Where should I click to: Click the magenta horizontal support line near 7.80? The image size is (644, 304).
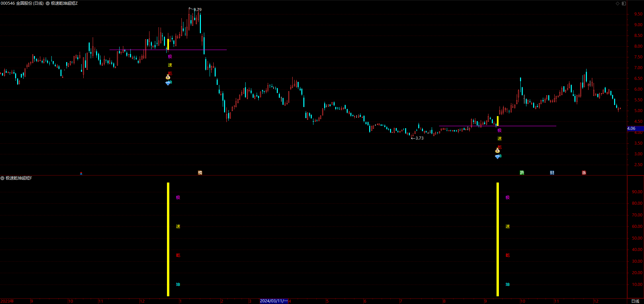[x=168, y=50]
